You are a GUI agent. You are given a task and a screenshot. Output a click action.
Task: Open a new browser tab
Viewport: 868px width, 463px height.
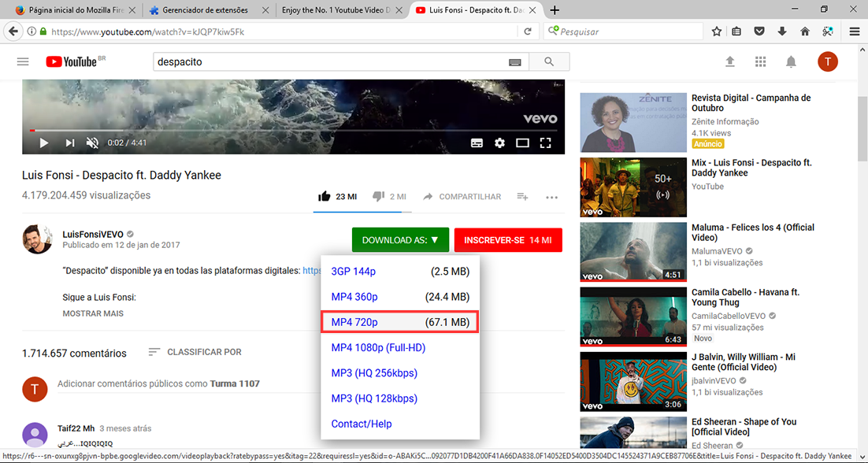tap(555, 10)
